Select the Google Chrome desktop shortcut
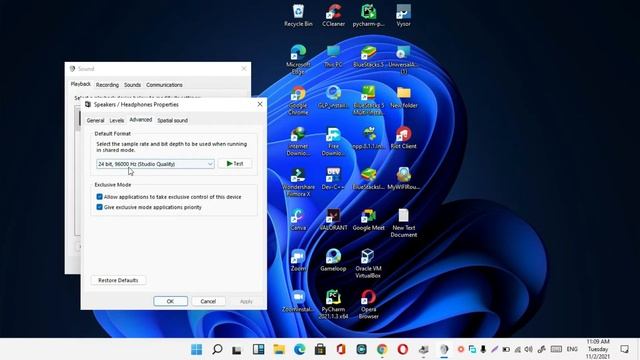 click(298, 100)
